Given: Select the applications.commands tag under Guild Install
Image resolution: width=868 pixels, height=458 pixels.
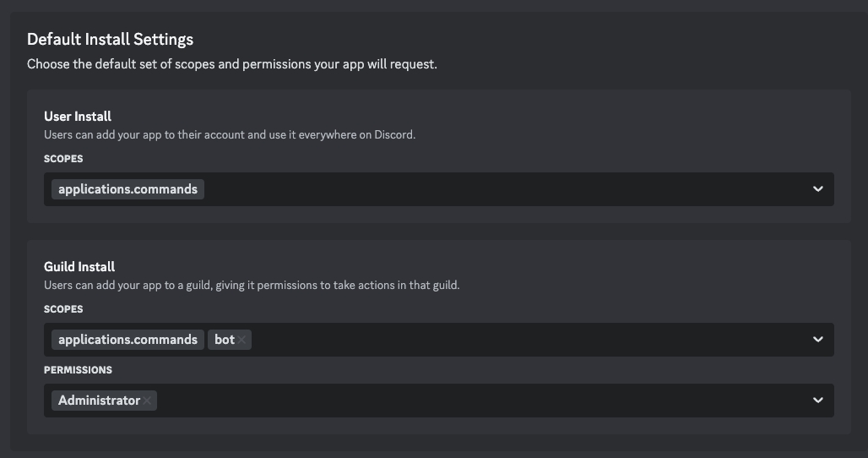Looking at the screenshot, I should click(x=127, y=340).
